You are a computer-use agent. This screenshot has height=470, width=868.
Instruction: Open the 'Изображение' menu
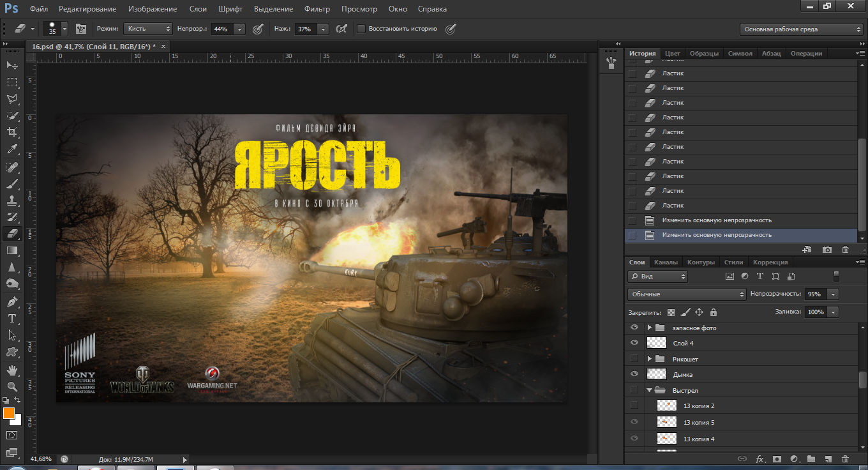152,9
